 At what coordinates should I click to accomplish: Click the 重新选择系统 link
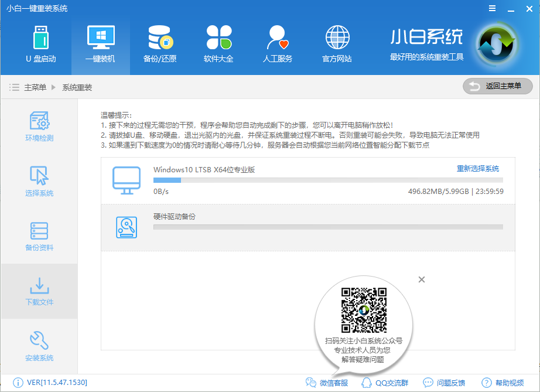[477, 168]
